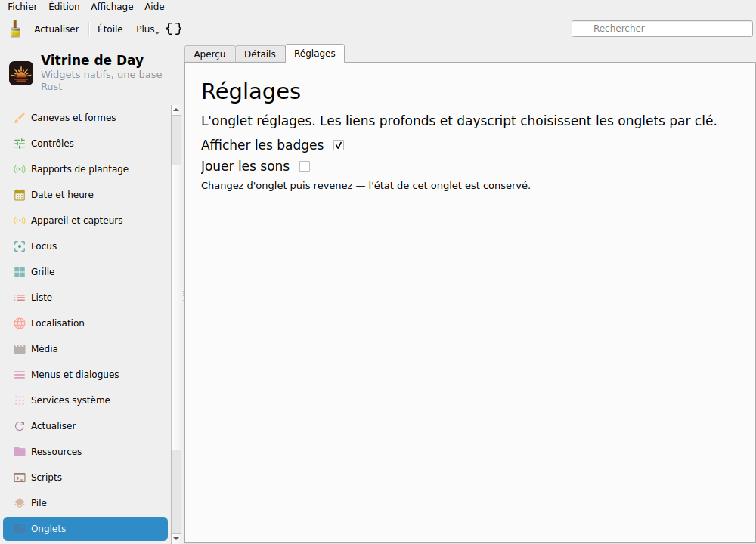Open the Aide menu
756x544 pixels.
coord(154,6)
